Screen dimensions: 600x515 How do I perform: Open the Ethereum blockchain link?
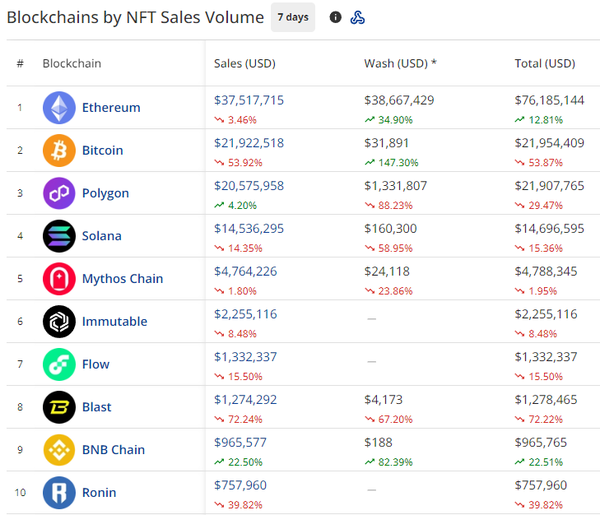111,108
